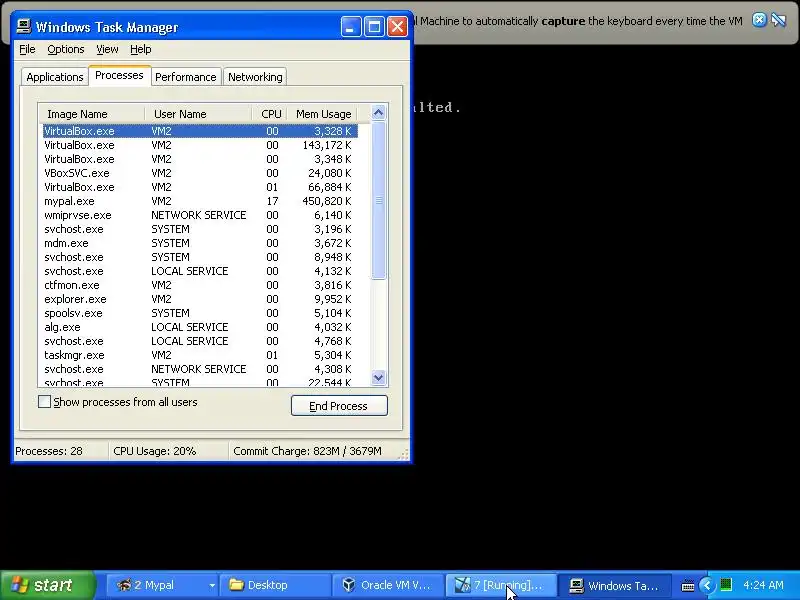Select svchost.exe row using 4,308 K
800x600 pixels.
coord(201,369)
